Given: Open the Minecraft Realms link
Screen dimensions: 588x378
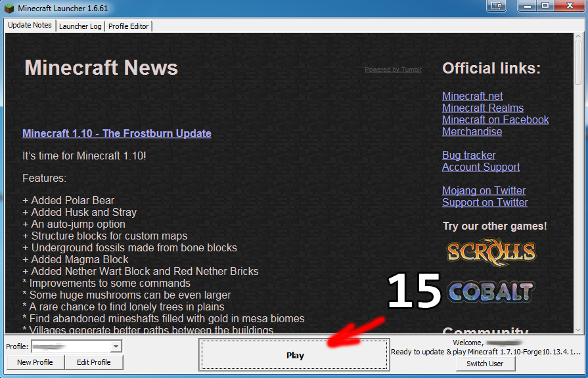Looking at the screenshot, I should [483, 108].
